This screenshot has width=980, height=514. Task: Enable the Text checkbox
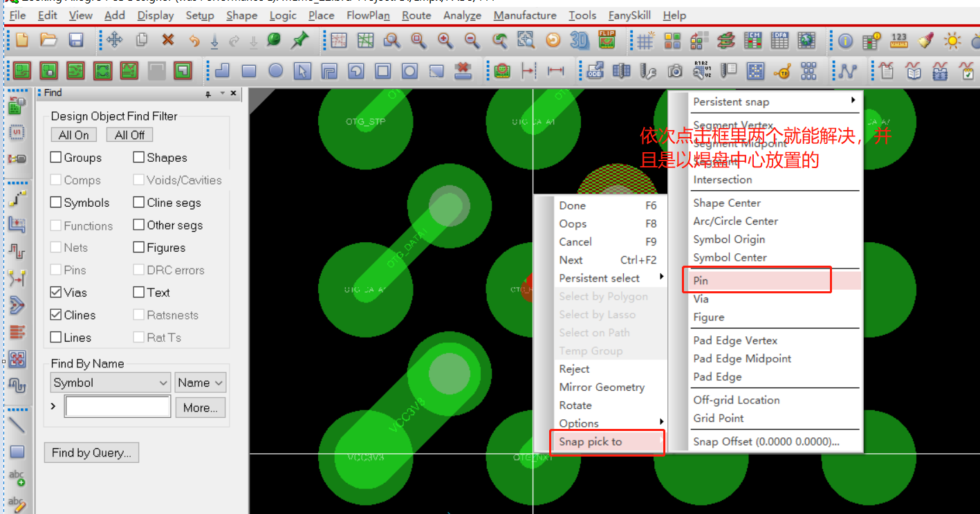139,293
